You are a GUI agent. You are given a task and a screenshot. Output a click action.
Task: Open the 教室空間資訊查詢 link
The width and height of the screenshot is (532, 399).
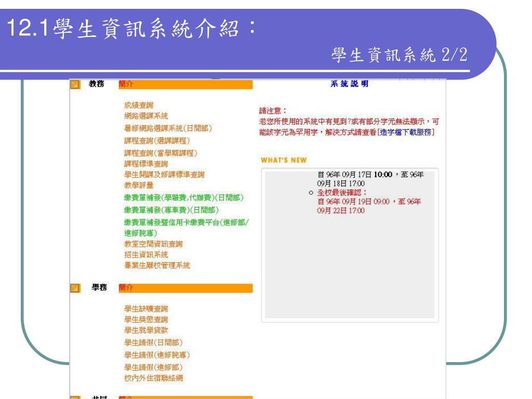point(153,244)
